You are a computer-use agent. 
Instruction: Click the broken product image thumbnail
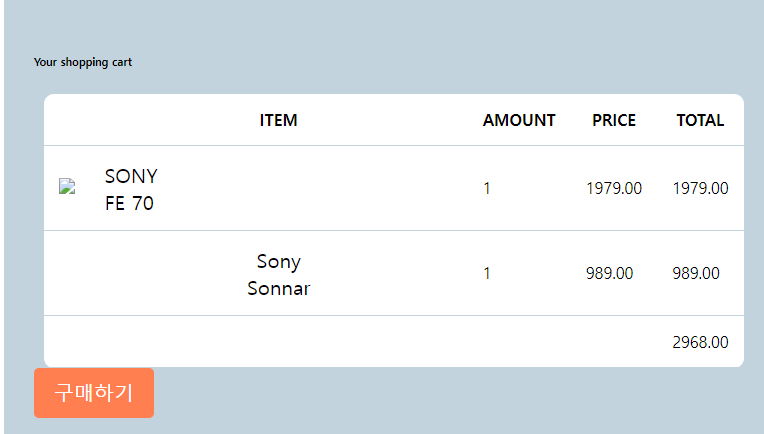[x=67, y=187]
